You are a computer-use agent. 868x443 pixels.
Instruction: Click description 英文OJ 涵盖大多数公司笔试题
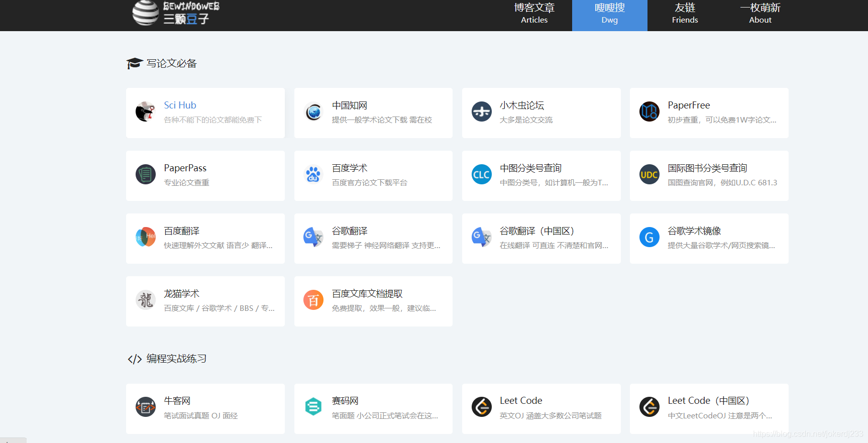tap(551, 416)
